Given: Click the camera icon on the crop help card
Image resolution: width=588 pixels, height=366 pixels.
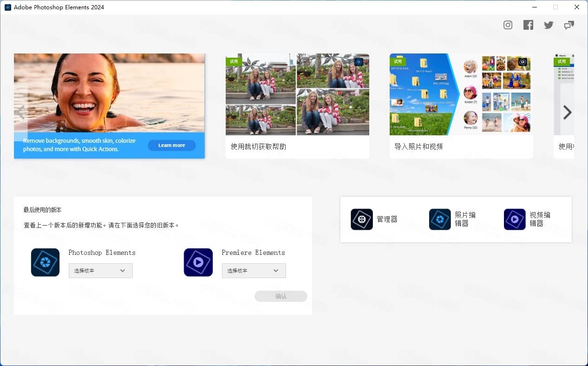Looking at the screenshot, I should pyautogui.click(x=359, y=62).
